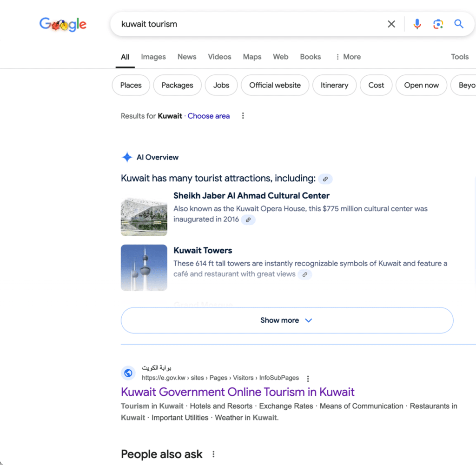476x466 pixels.
Task: Switch to the Books tab
Action: click(310, 57)
